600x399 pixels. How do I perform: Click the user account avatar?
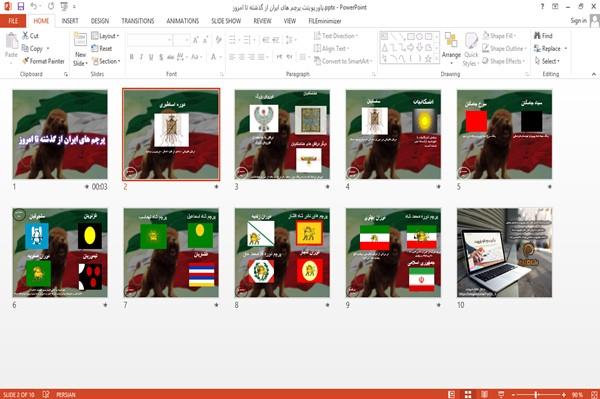pyautogui.click(x=595, y=21)
